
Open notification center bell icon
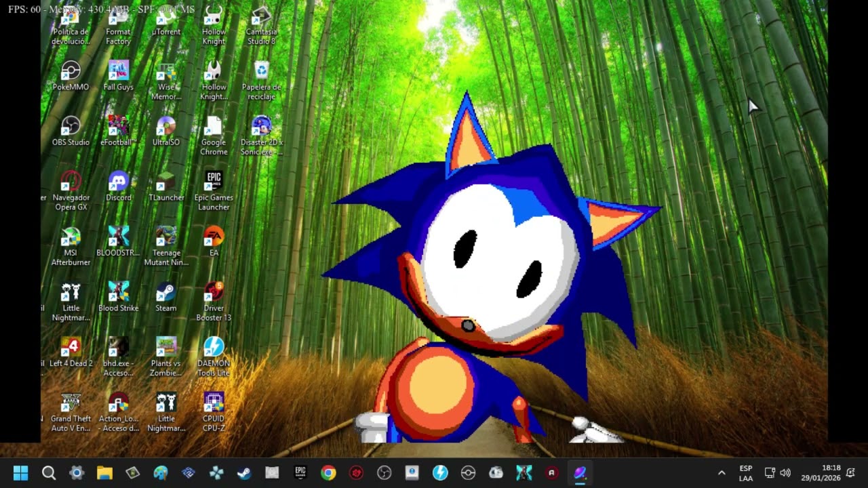pyautogui.click(x=850, y=472)
